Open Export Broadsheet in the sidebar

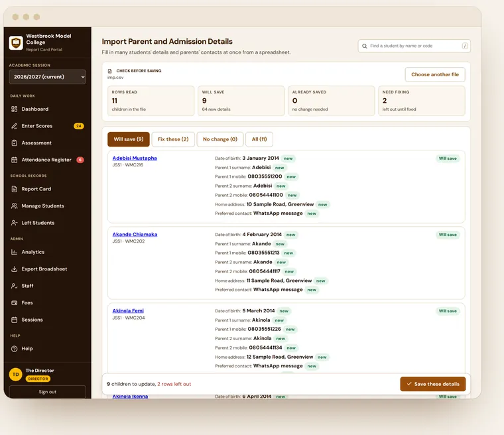[48, 269]
